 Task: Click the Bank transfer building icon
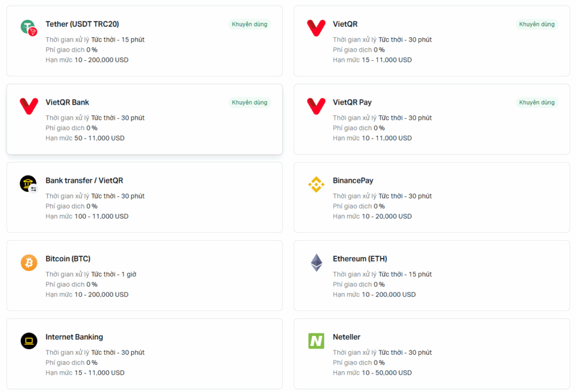29,184
